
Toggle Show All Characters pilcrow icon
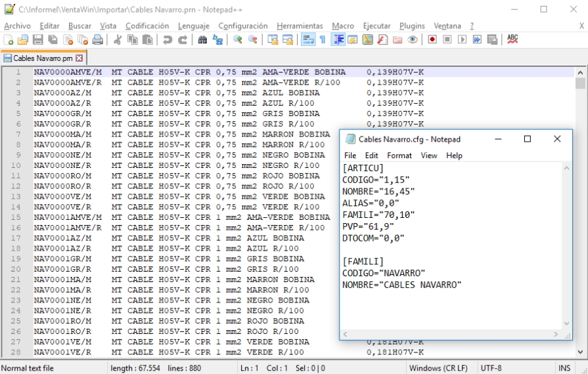coord(323,39)
